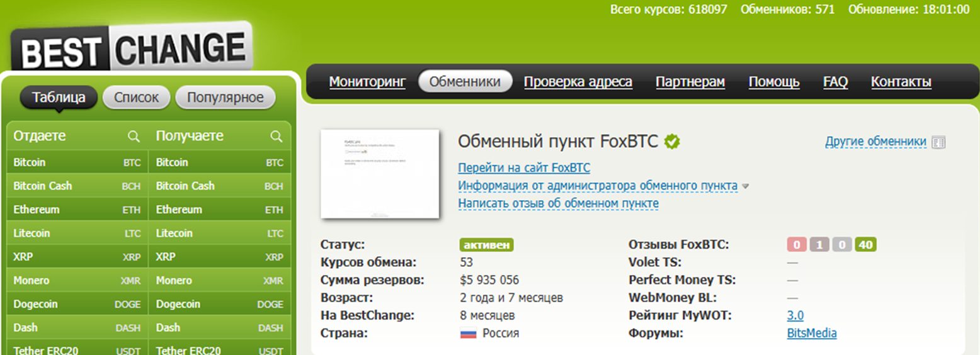Image resolution: width=980 pixels, height=355 pixels.
Task: Click Всего курсов: 618097 text
Action: pyautogui.click(x=669, y=9)
